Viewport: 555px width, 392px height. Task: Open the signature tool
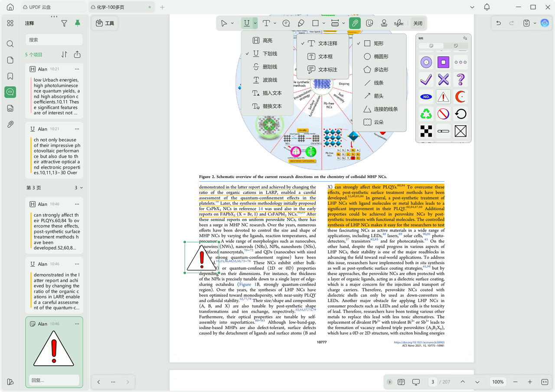tap(398, 23)
